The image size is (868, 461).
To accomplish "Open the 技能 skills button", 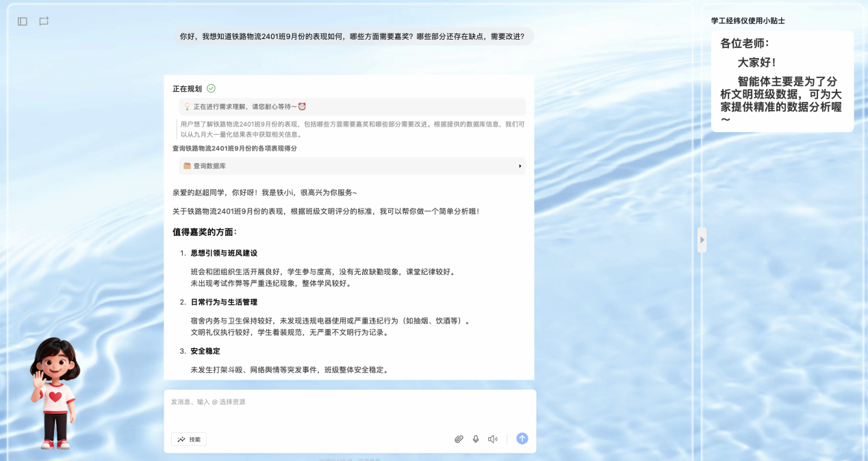I will (189, 439).
